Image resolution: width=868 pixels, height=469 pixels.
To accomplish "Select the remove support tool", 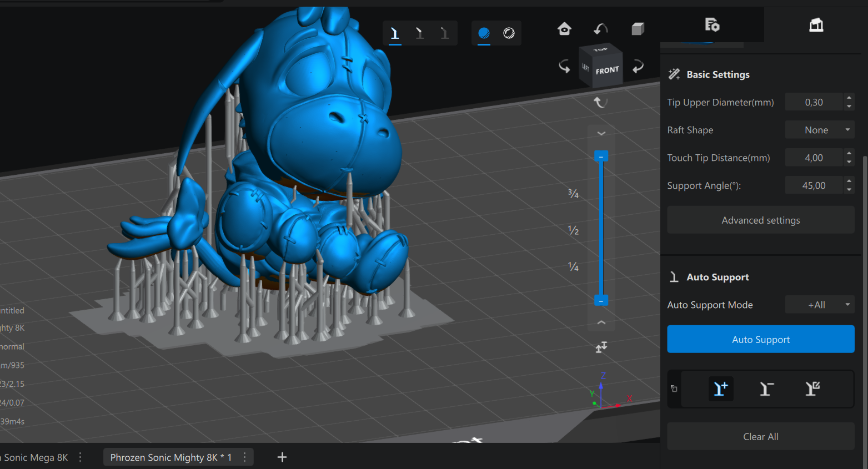I will (767, 389).
